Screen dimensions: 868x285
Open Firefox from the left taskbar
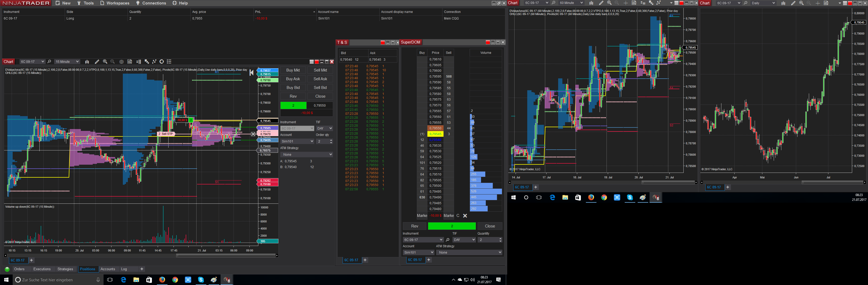click(x=162, y=280)
